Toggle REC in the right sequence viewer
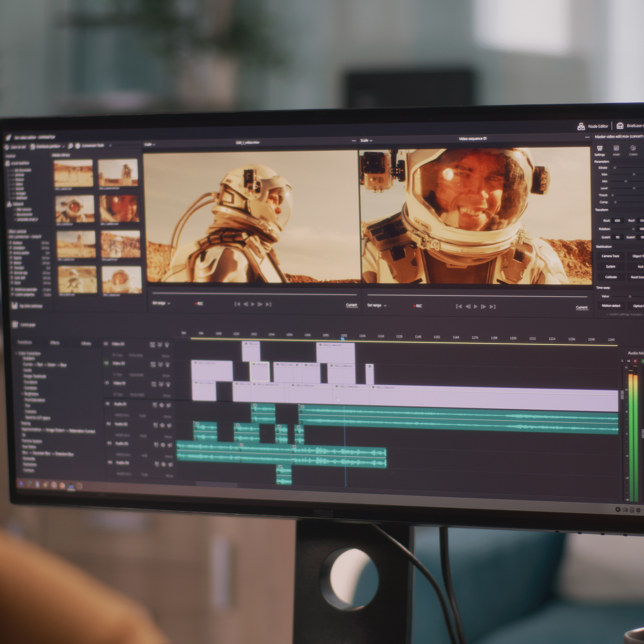Viewport: 644px width, 644px height. click(x=418, y=306)
